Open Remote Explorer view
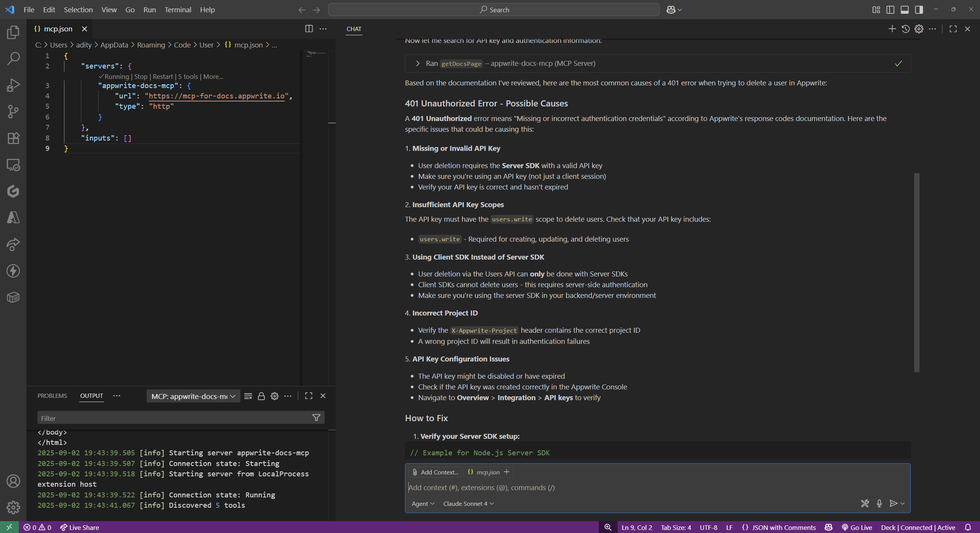980x533 pixels. pyautogui.click(x=13, y=165)
